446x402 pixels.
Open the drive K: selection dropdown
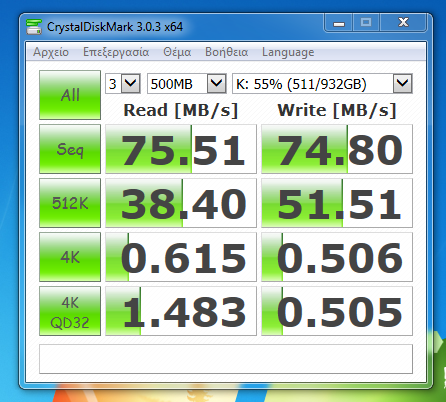point(322,83)
